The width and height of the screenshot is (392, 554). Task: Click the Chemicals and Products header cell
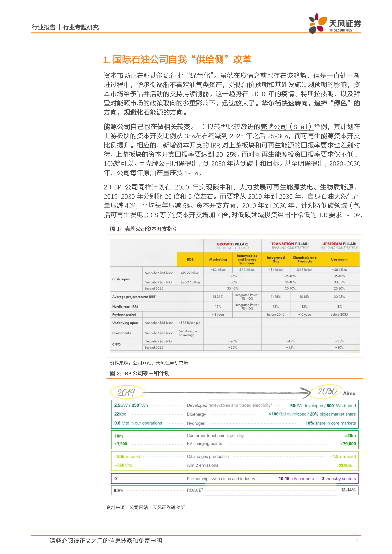[x=304, y=259]
